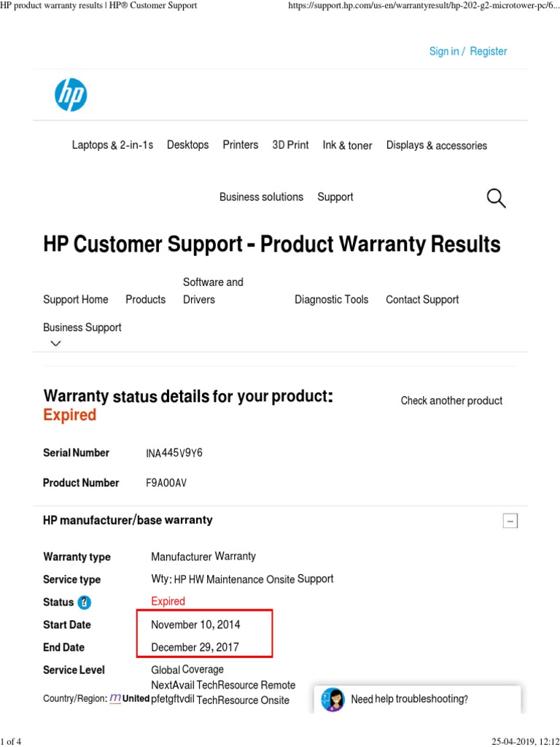Viewport: 560px width, 747px height.
Task: Select the Contact Support tab
Action: [x=422, y=299]
